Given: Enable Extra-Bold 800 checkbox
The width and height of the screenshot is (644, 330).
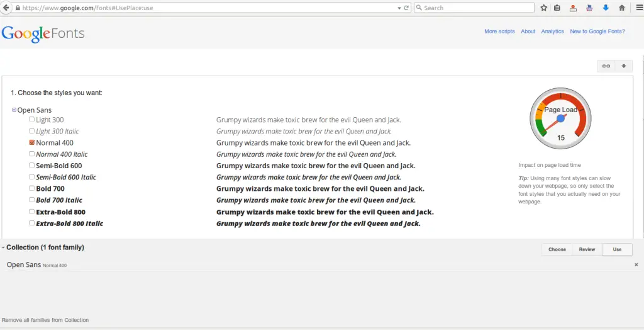Looking at the screenshot, I should tap(31, 212).
